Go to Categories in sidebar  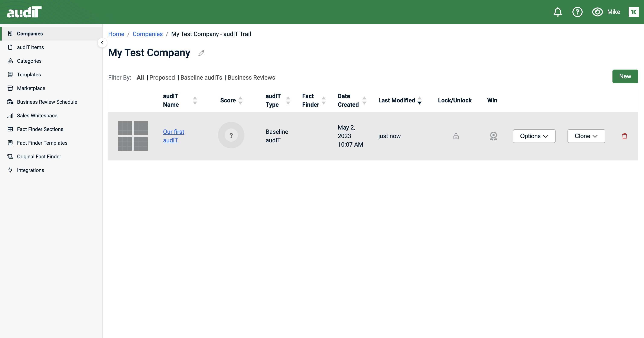51,61
